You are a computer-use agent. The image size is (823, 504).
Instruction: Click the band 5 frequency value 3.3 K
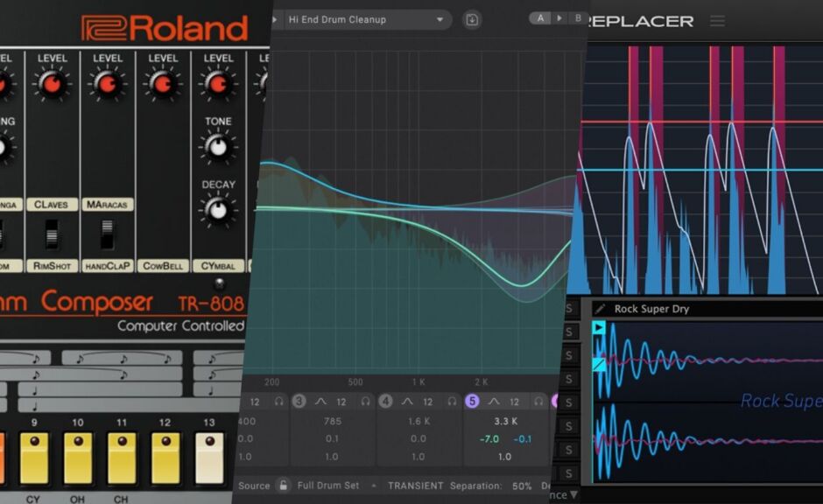[505, 421]
